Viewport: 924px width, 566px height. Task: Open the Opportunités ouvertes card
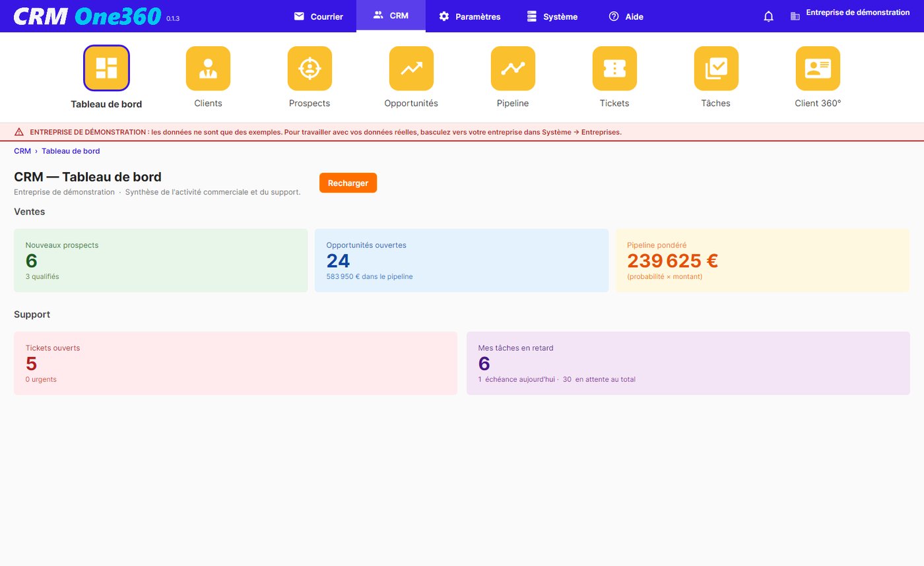[x=462, y=261]
